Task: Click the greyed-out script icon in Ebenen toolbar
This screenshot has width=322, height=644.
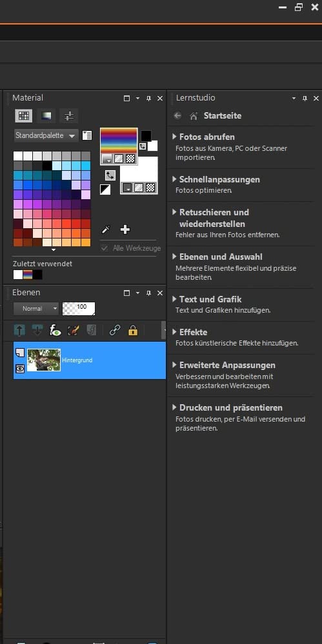Action: tap(91, 330)
